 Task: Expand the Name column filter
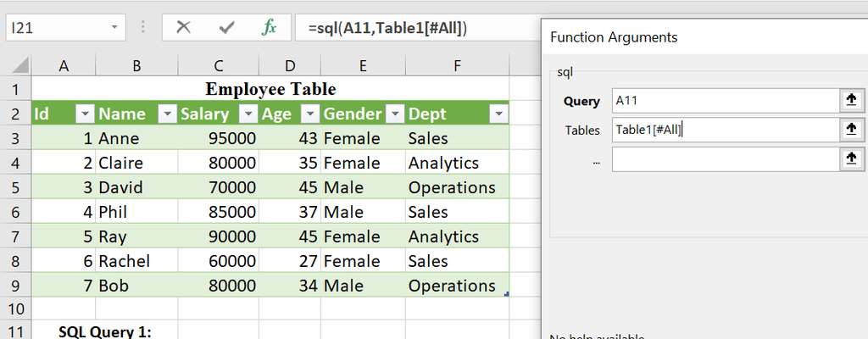pos(166,114)
